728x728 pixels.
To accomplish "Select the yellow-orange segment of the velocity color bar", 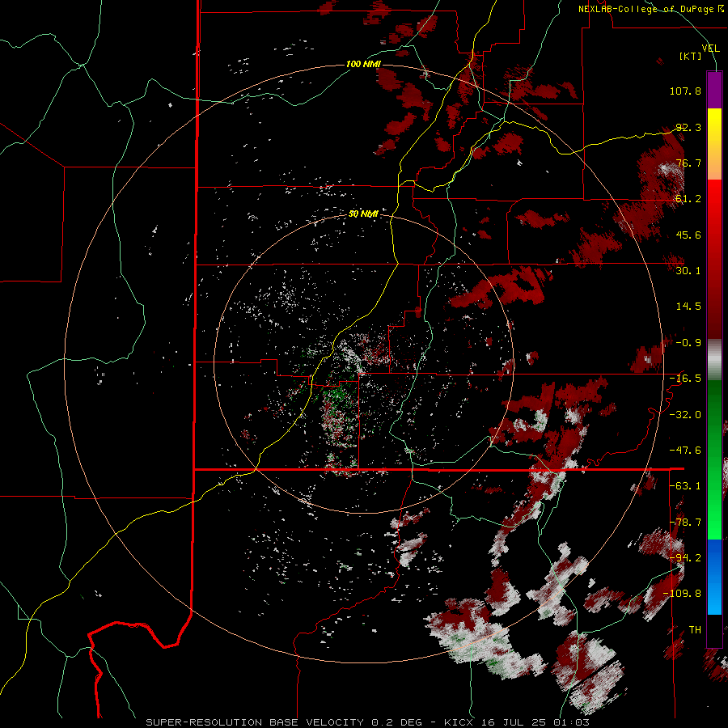I will [714, 144].
